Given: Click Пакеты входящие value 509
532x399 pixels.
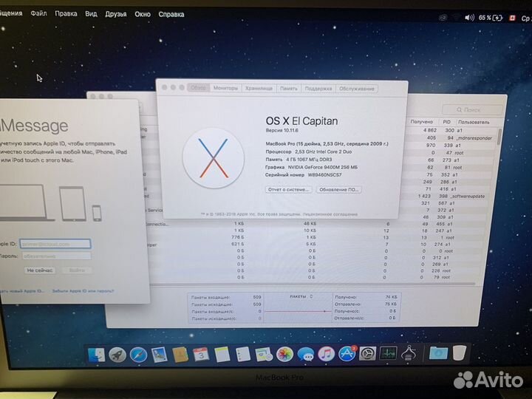Looking at the screenshot, I should pos(257,297).
